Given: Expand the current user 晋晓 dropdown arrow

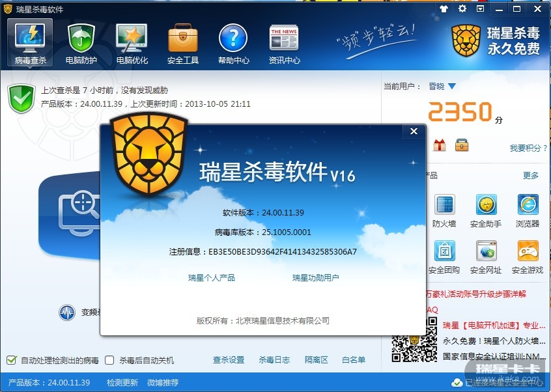Looking at the screenshot, I should point(452,86).
